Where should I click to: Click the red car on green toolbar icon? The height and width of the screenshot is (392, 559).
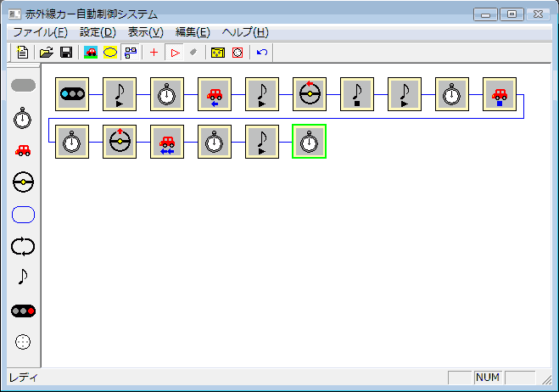pyautogui.click(x=91, y=53)
